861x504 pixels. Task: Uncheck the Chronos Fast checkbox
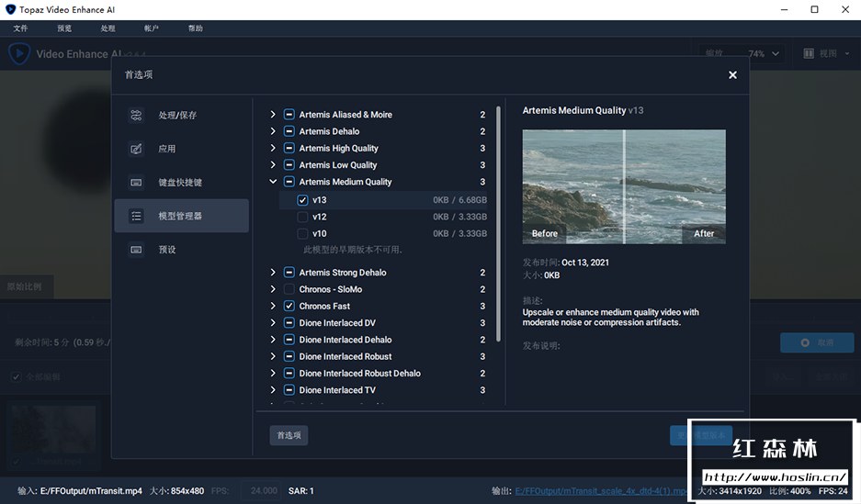click(x=289, y=306)
